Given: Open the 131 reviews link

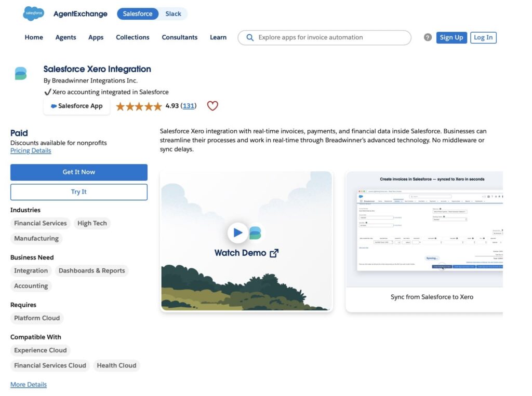Looking at the screenshot, I should coord(188,106).
